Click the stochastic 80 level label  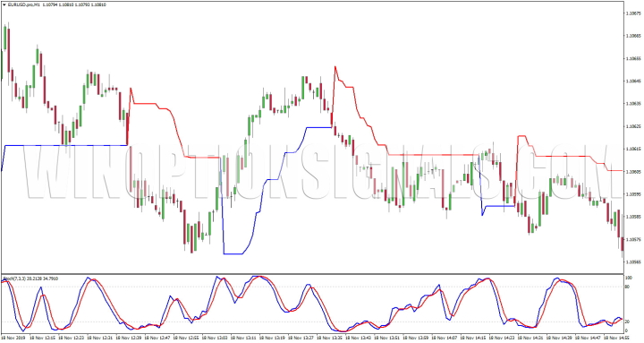coord(627,287)
